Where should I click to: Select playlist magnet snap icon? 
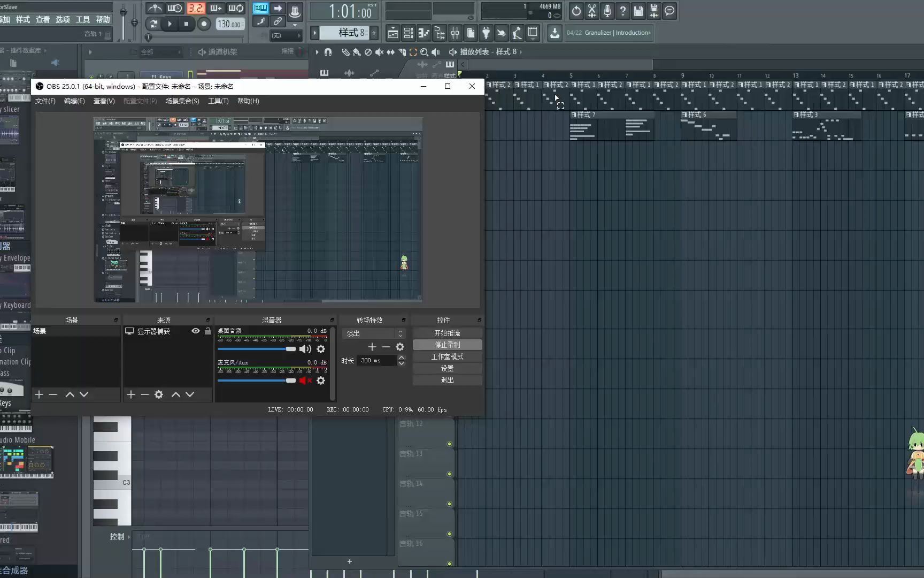(328, 52)
